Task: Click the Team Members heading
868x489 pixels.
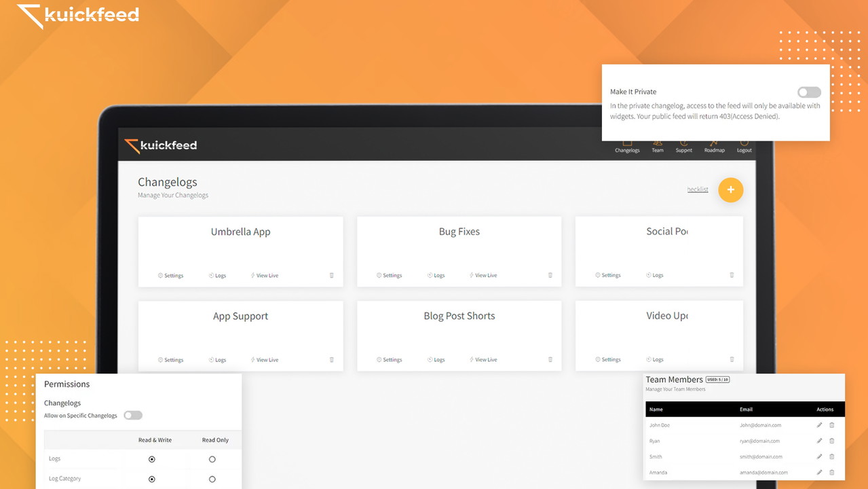Action: pyautogui.click(x=674, y=380)
